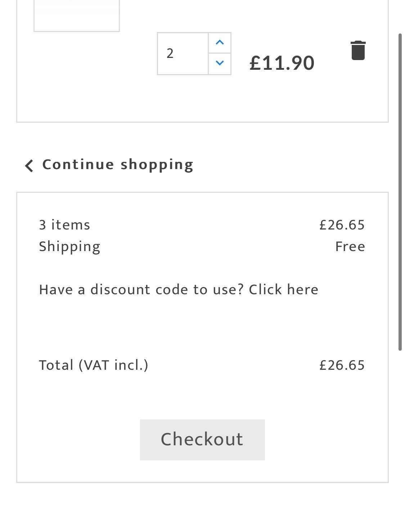The image size is (405, 532).
Task: Click the total amount £26.65 at bottom
Action: tap(342, 365)
